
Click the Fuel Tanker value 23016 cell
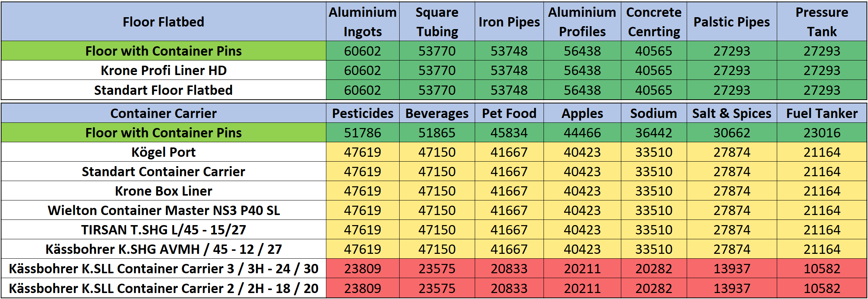click(822, 133)
